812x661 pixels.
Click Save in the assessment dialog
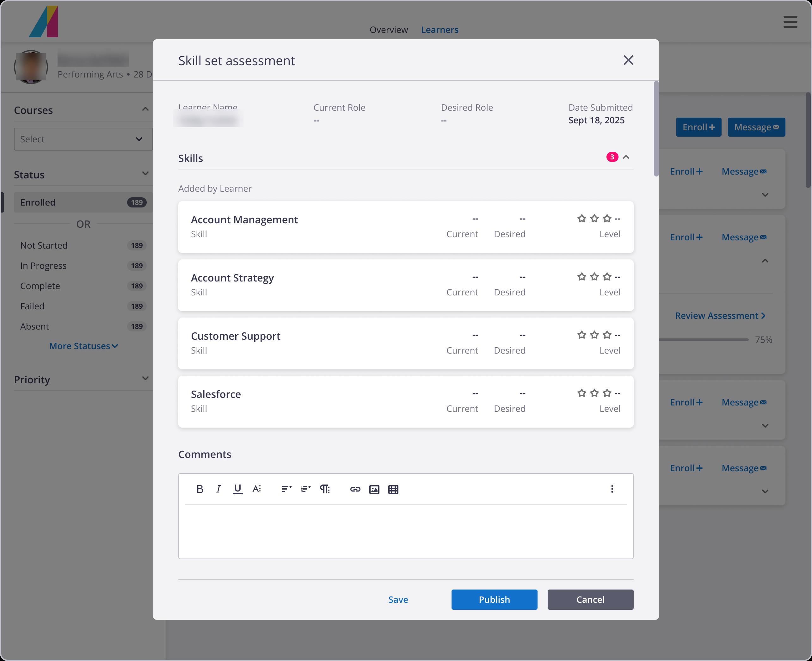[398, 600]
